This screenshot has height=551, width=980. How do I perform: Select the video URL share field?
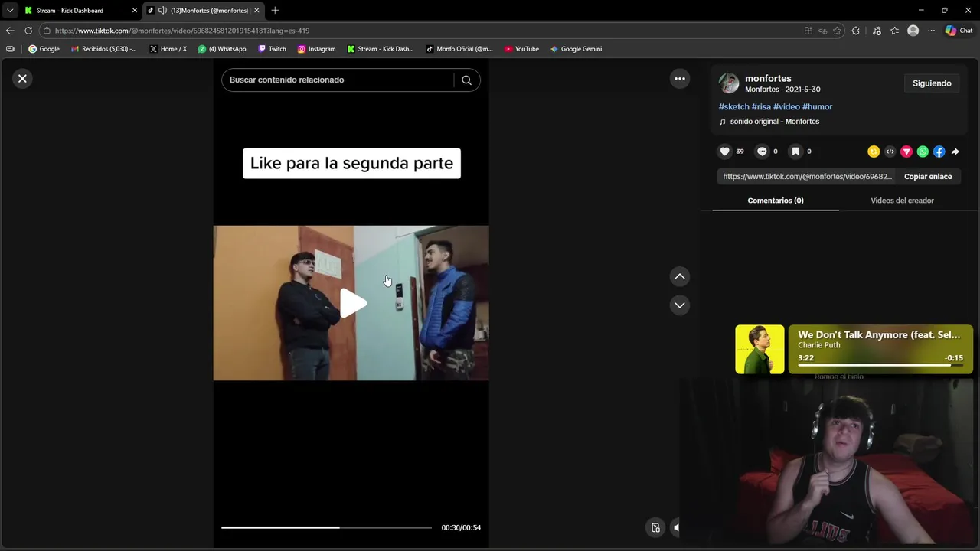coord(807,177)
